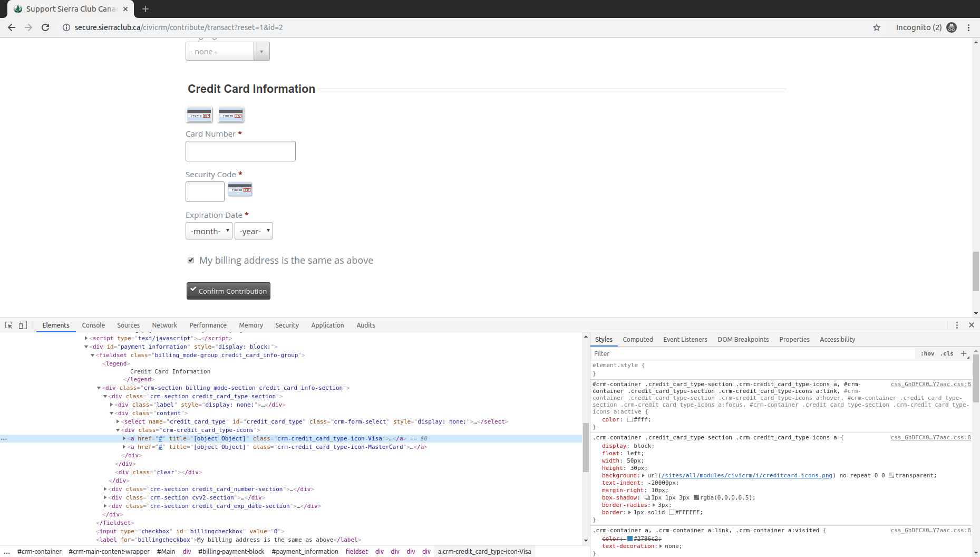Viewport: 980px width, 557px height.
Task: Show the Properties pane
Action: tap(794, 339)
